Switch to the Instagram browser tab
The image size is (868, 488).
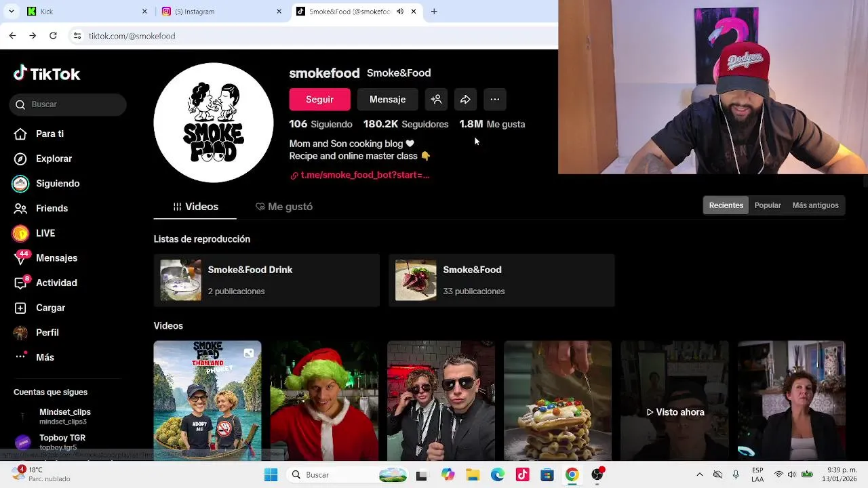click(x=220, y=12)
